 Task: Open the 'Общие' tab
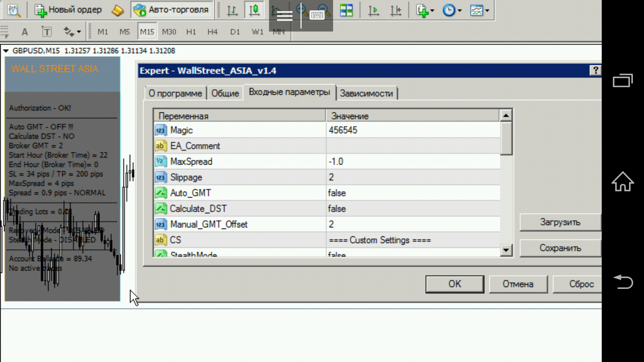click(225, 93)
